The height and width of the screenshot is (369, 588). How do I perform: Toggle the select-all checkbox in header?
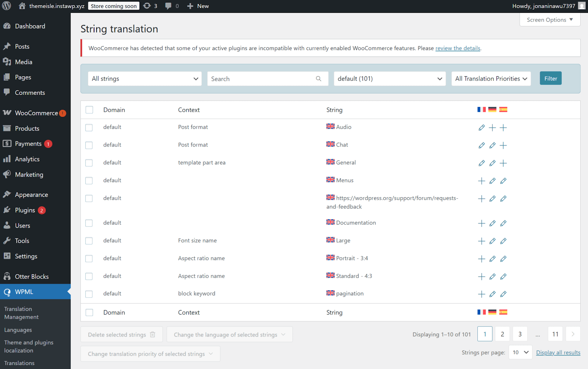click(89, 110)
